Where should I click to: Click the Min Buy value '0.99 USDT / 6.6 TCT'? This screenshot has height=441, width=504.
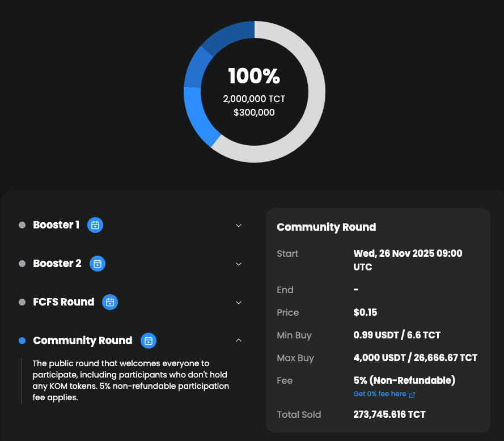pyautogui.click(x=397, y=335)
